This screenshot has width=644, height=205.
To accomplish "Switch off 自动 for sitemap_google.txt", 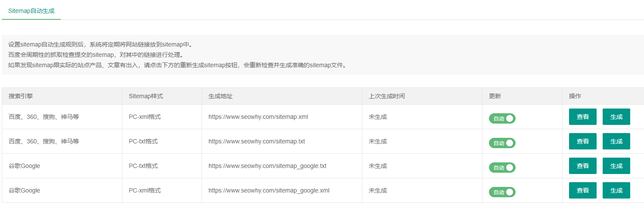I will click(x=502, y=168).
